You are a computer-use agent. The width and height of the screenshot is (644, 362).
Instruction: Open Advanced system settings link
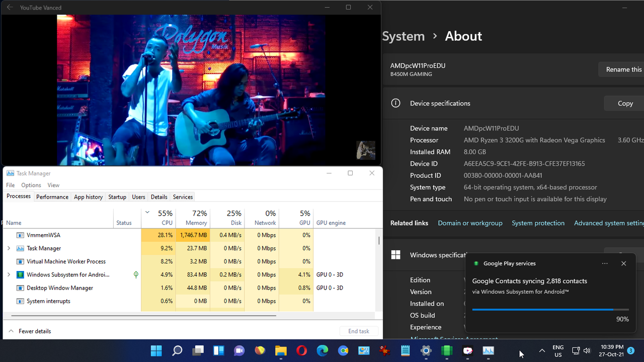point(609,223)
